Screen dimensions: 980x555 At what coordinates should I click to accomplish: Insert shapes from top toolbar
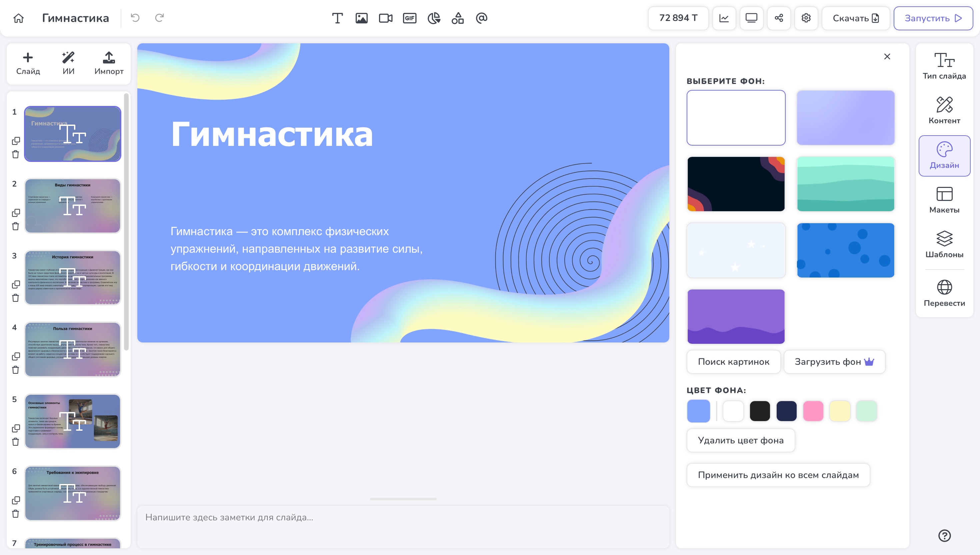click(x=458, y=18)
